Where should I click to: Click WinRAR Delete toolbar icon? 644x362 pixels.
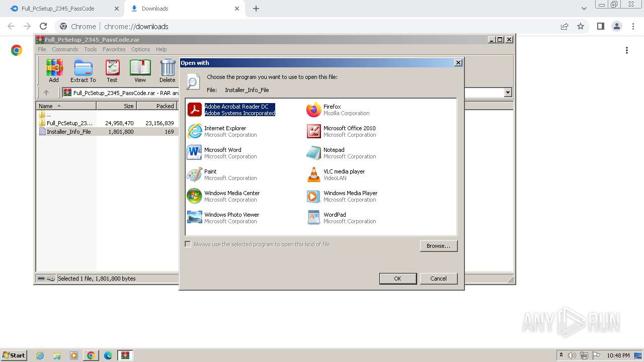(168, 71)
